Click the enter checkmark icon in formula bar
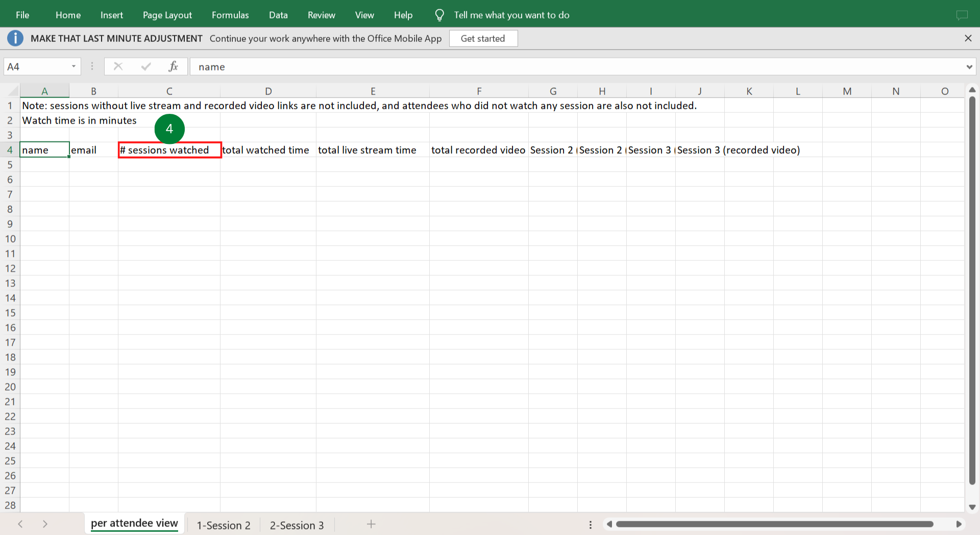980x535 pixels. [x=146, y=66]
